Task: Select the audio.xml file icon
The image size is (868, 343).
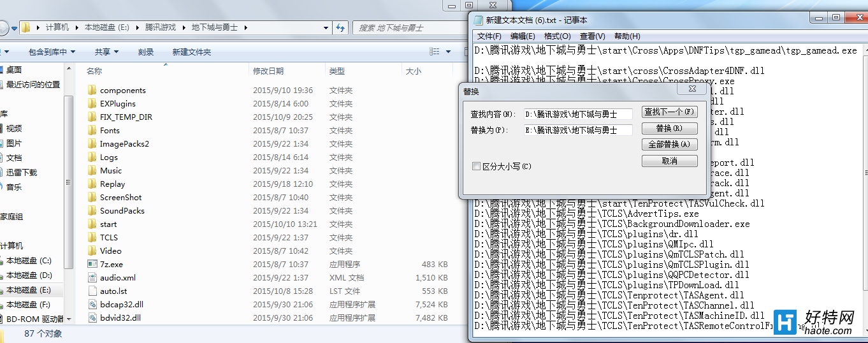Action: pos(92,278)
